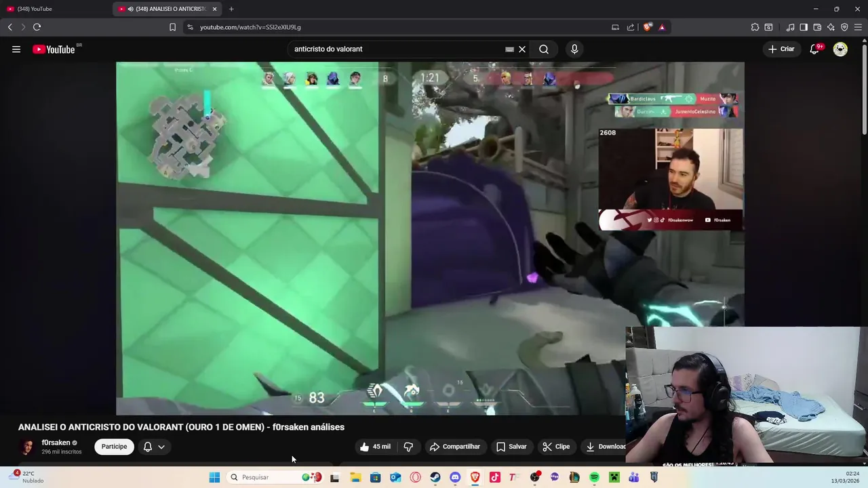
Task: Click Compartilhar to share the video
Action: [454, 447]
